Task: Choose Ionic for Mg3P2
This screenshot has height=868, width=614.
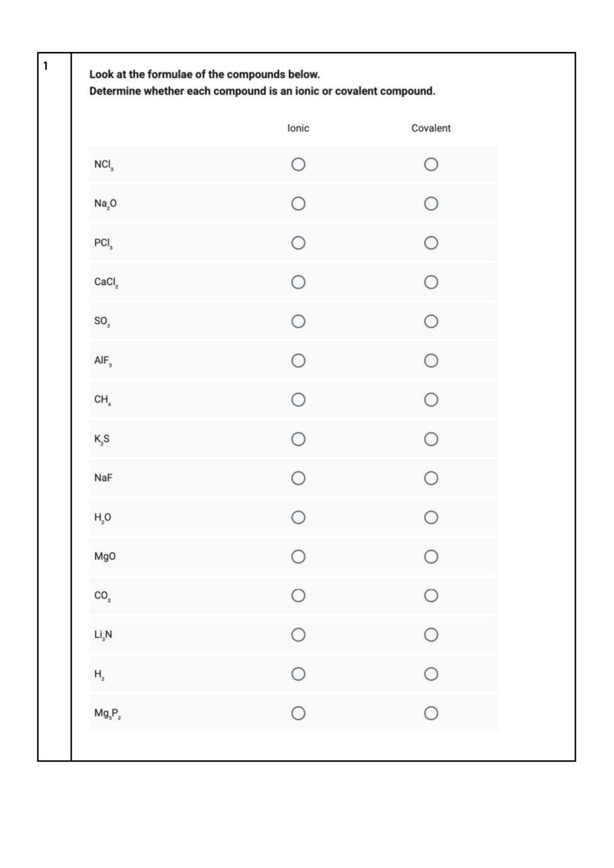Action: click(298, 713)
